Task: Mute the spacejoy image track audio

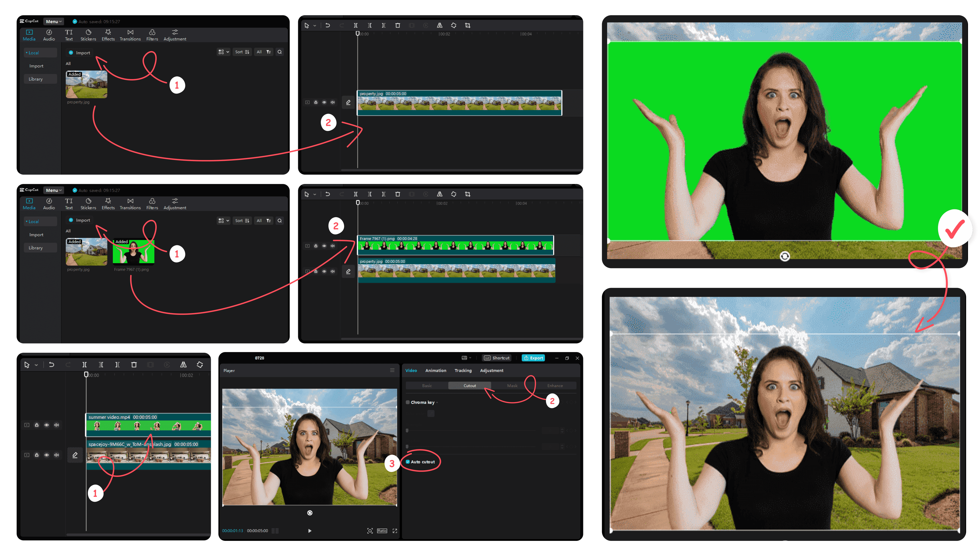Action: pos(57,455)
